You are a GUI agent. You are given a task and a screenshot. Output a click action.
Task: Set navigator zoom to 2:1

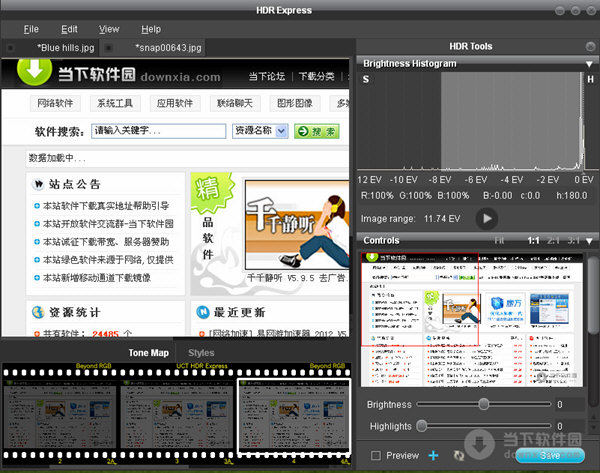click(x=553, y=240)
